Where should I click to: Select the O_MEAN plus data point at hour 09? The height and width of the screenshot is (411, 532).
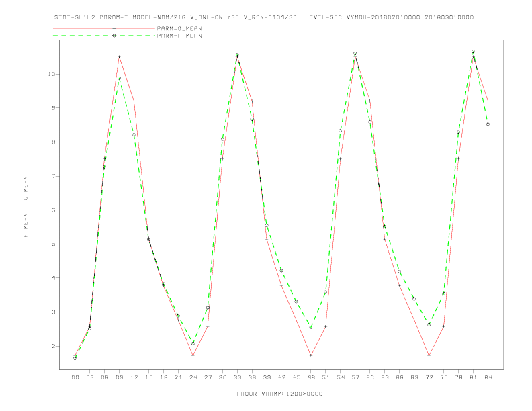(119, 57)
